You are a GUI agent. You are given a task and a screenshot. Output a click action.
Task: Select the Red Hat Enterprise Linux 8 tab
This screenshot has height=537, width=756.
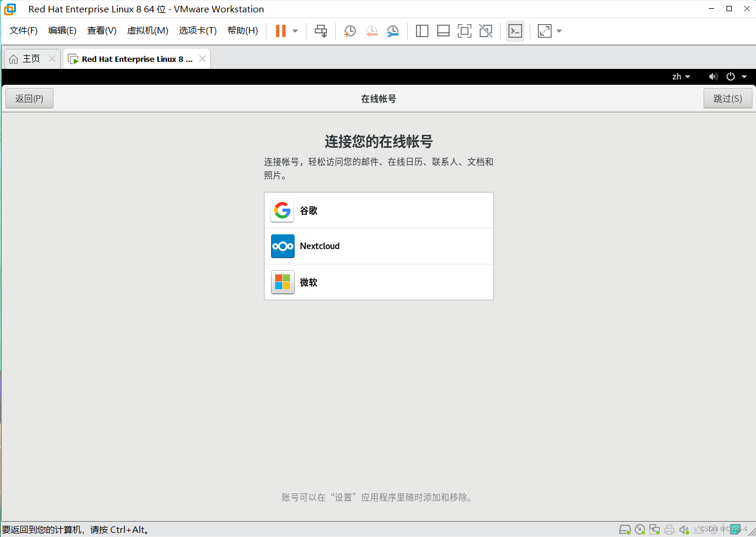[x=137, y=59]
